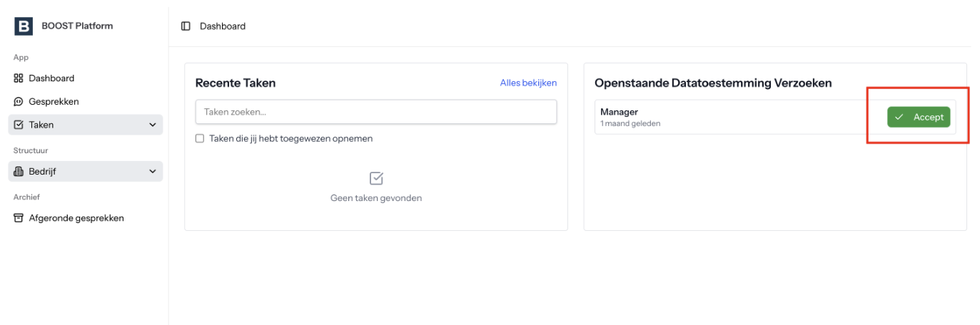The height and width of the screenshot is (325, 980).
Task: Enable Taken die jij hebt toegewezen opnemen checkbox
Action: pyautogui.click(x=200, y=138)
